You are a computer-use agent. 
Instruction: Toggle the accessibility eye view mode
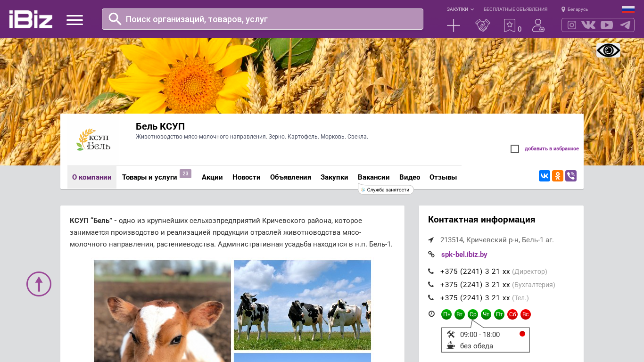[608, 50]
